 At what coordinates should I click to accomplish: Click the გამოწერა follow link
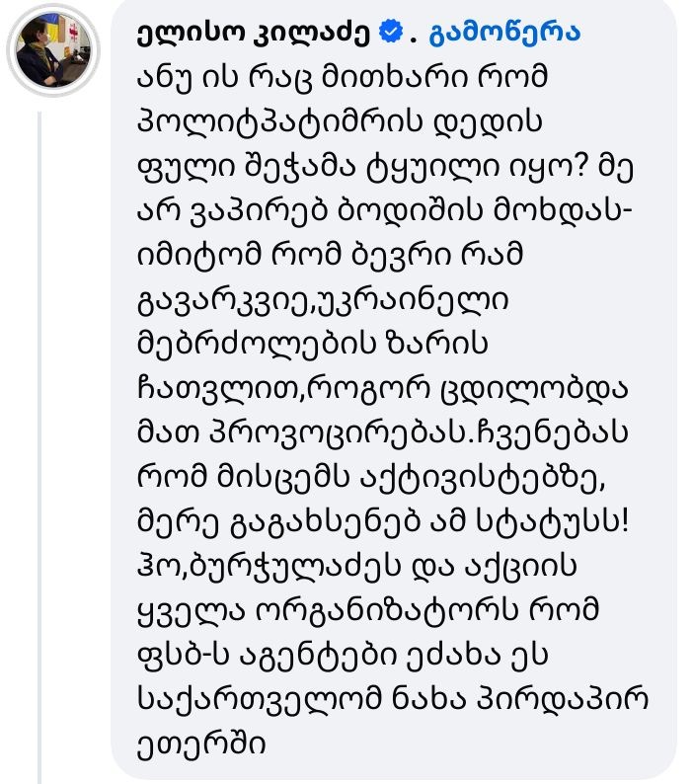click(x=505, y=33)
